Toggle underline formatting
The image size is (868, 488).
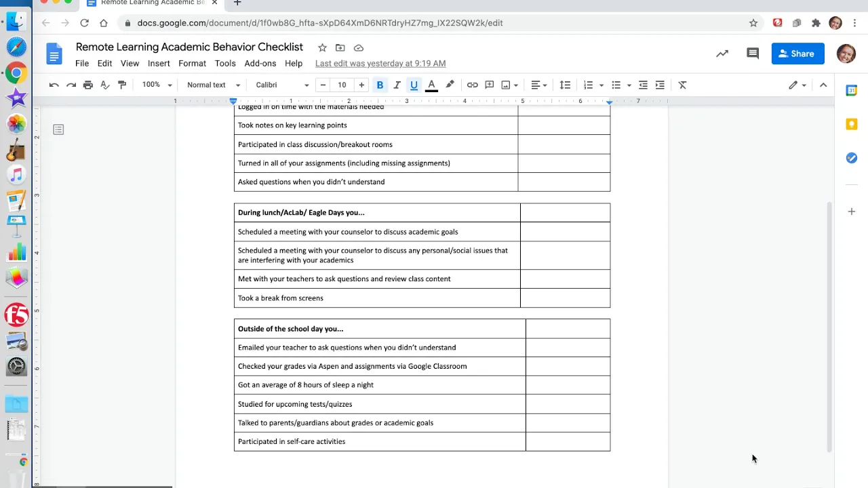(x=414, y=85)
